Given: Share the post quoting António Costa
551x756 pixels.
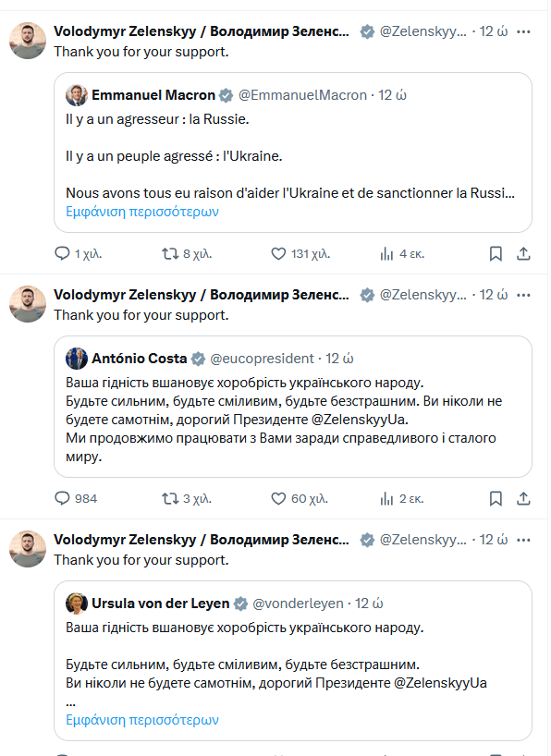Looking at the screenshot, I should (x=523, y=498).
